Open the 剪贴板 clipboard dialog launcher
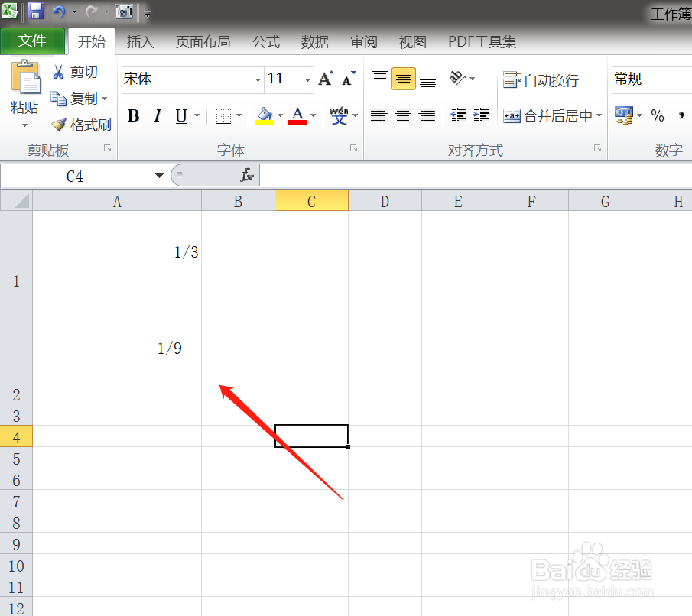 [107, 148]
